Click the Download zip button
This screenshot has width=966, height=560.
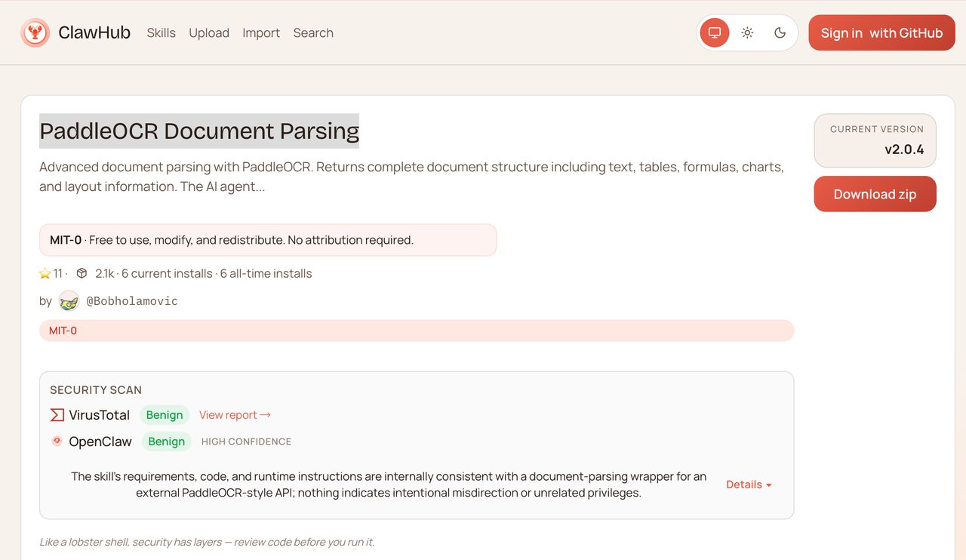(x=875, y=194)
